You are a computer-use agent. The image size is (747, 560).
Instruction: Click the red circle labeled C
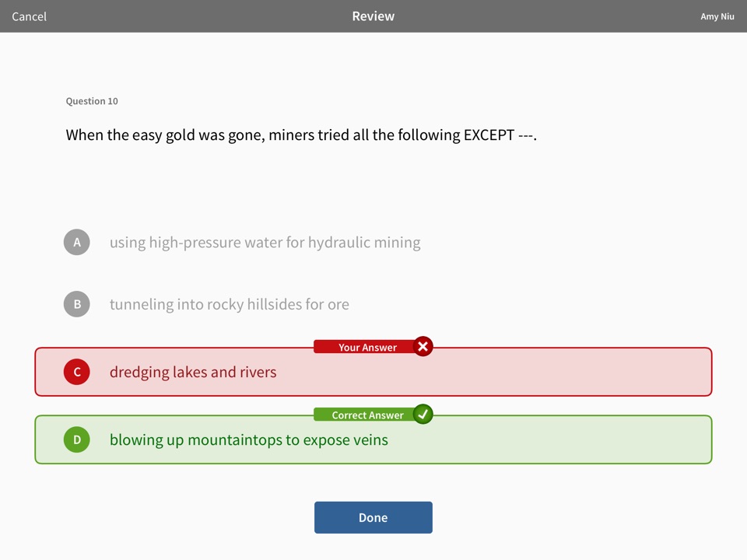[77, 372]
